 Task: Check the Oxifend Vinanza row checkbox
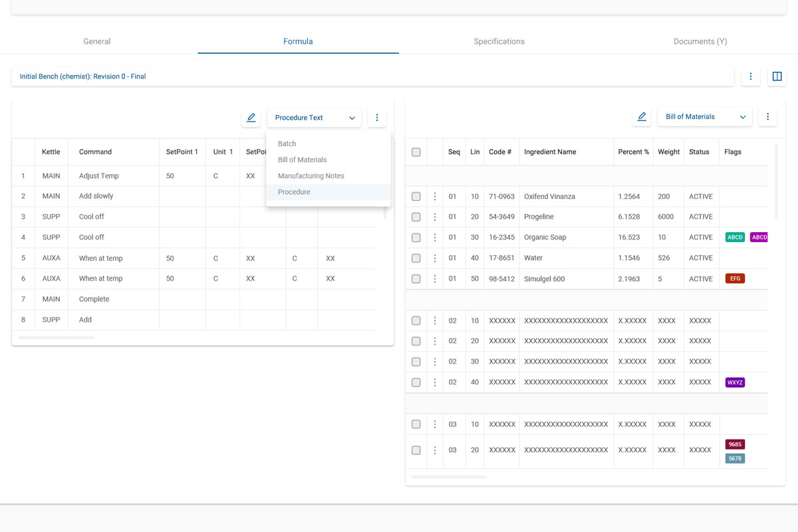[416, 197]
